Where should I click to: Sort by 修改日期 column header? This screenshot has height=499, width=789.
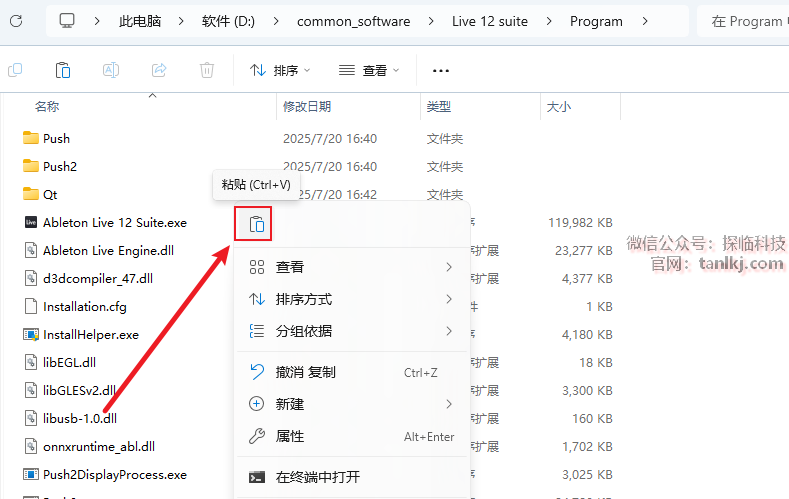pyautogui.click(x=307, y=107)
